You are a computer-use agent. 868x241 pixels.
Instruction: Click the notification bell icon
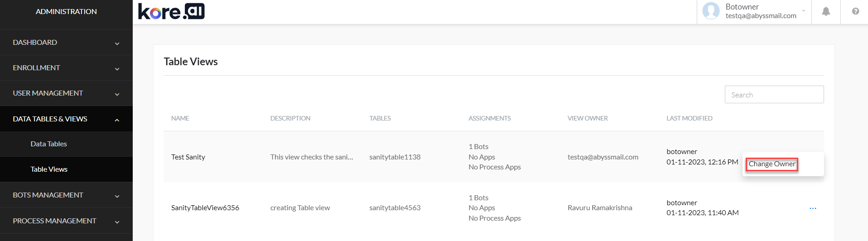(x=826, y=12)
